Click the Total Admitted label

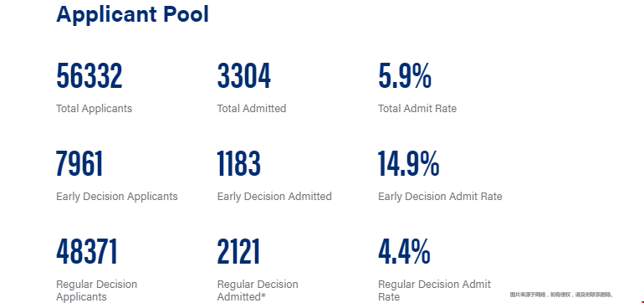click(252, 109)
